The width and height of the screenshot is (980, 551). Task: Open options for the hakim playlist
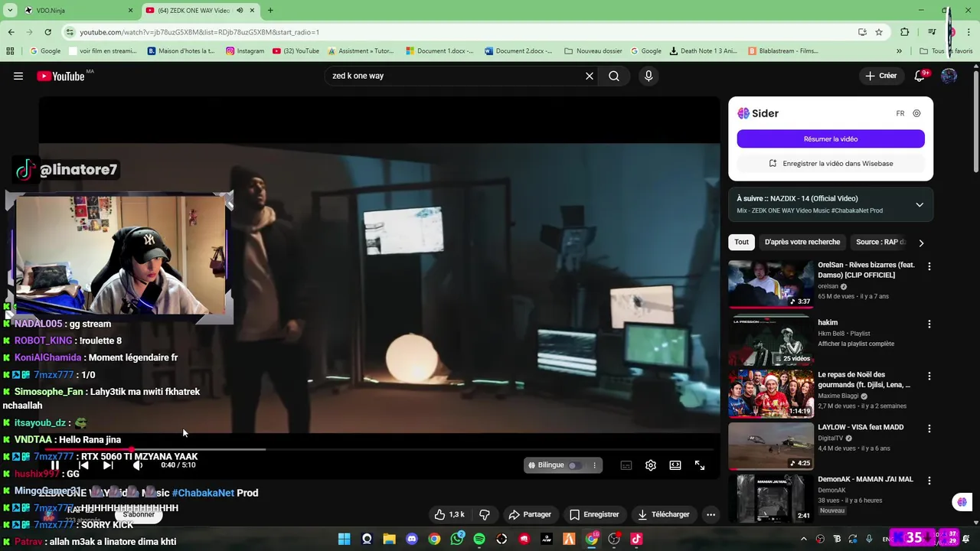(929, 324)
